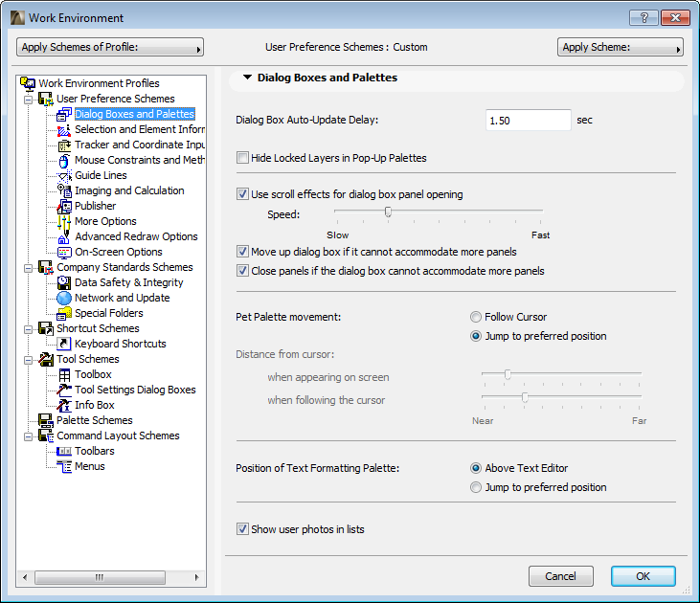Click the Palette Schemes icon

[46, 420]
